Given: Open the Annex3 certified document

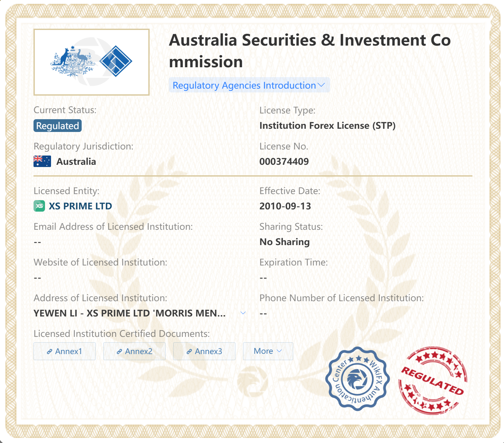Looking at the screenshot, I should [204, 351].
